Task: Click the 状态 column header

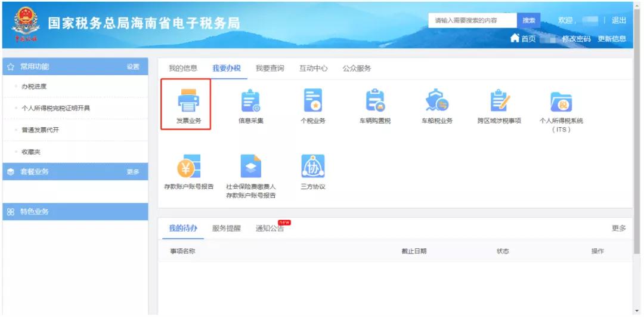Action: (x=503, y=251)
